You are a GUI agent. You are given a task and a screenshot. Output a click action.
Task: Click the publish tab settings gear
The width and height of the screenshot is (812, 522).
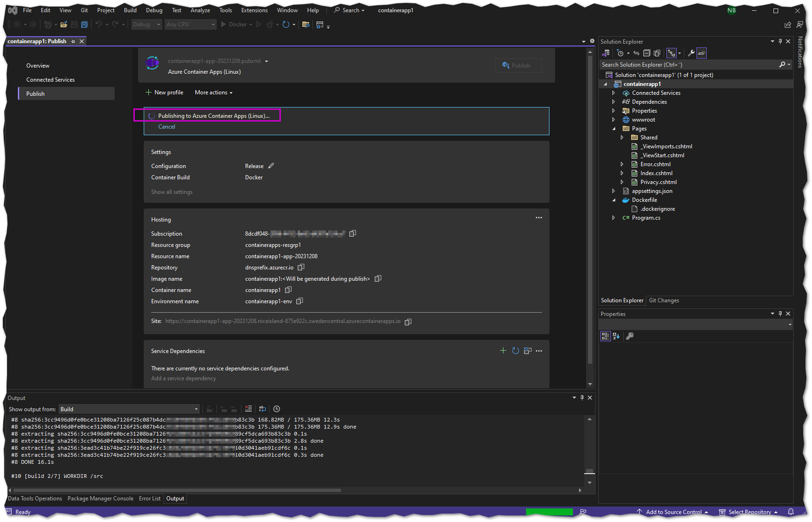pyautogui.click(x=592, y=41)
